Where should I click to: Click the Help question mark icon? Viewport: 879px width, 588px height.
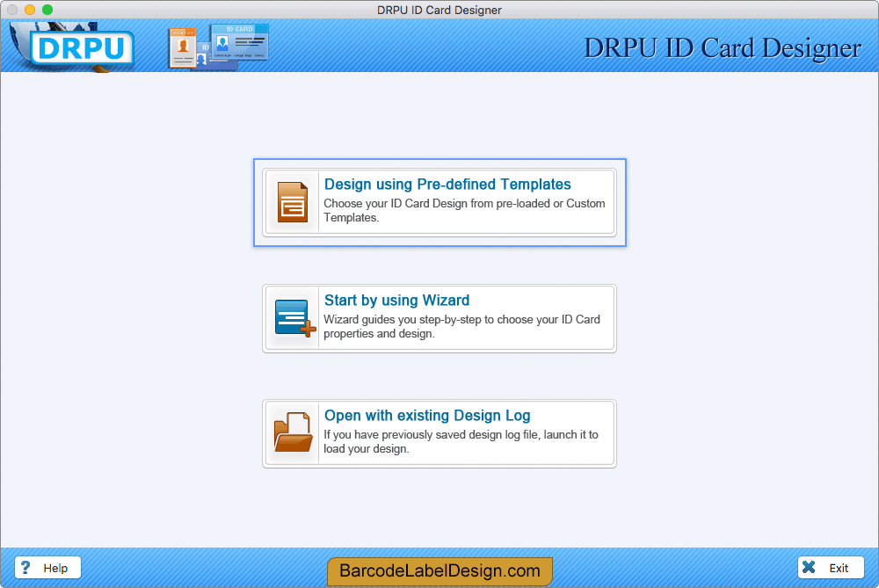pos(25,567)
